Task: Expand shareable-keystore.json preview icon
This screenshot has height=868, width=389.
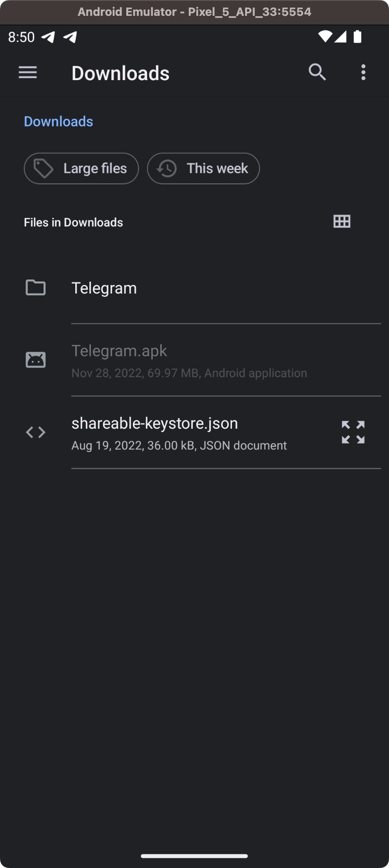Action: pos(353,432)
